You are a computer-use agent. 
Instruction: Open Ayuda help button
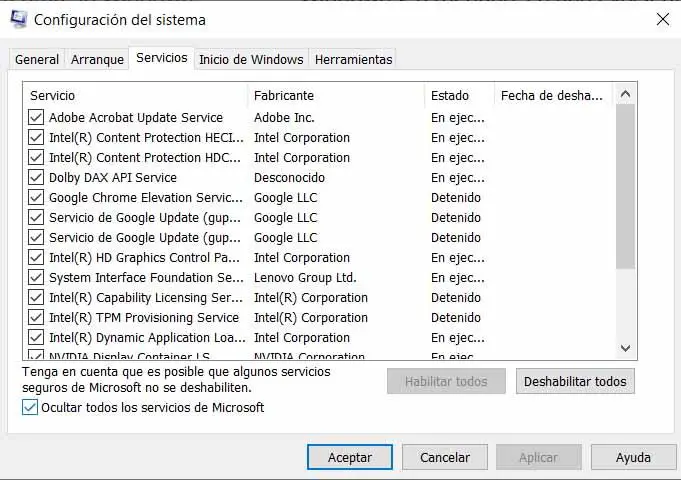(633, 457)
